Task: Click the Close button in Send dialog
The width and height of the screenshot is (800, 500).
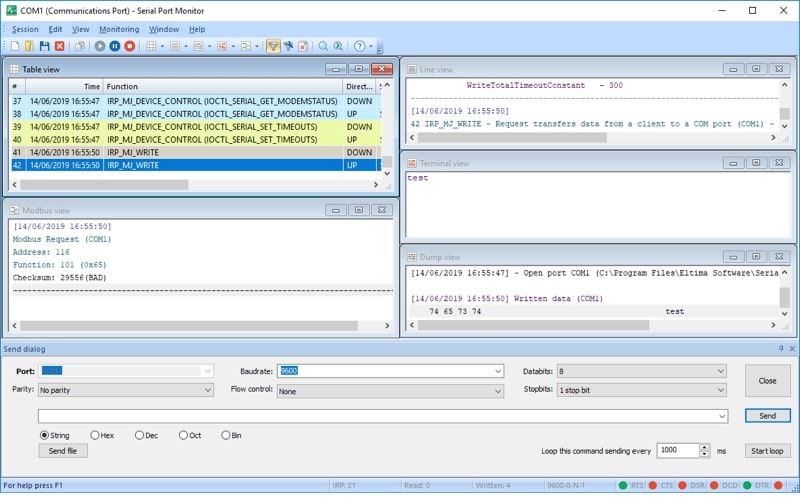Action: pyautogui.click(x=767, y=381)
